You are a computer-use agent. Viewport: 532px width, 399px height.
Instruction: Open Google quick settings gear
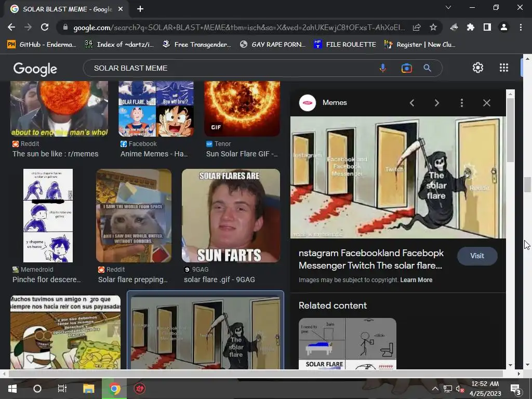pos(478,68)
